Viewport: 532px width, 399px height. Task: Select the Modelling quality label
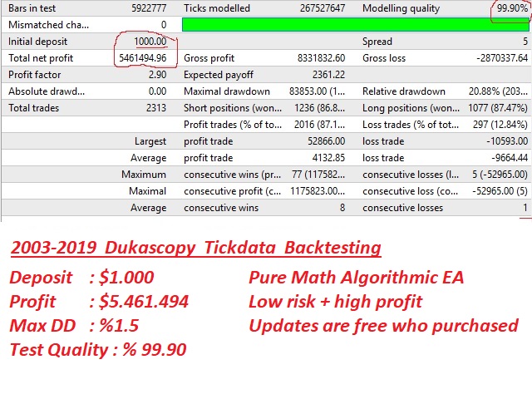[401, 8]
